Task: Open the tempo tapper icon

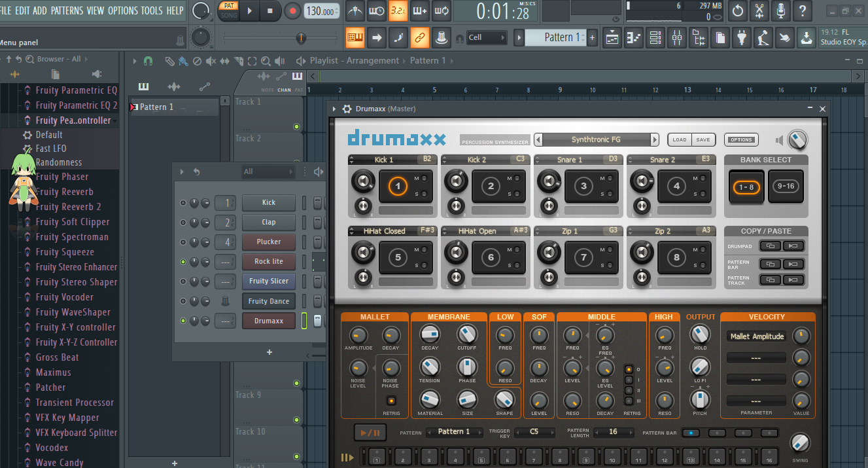Action: pos(763,38)
